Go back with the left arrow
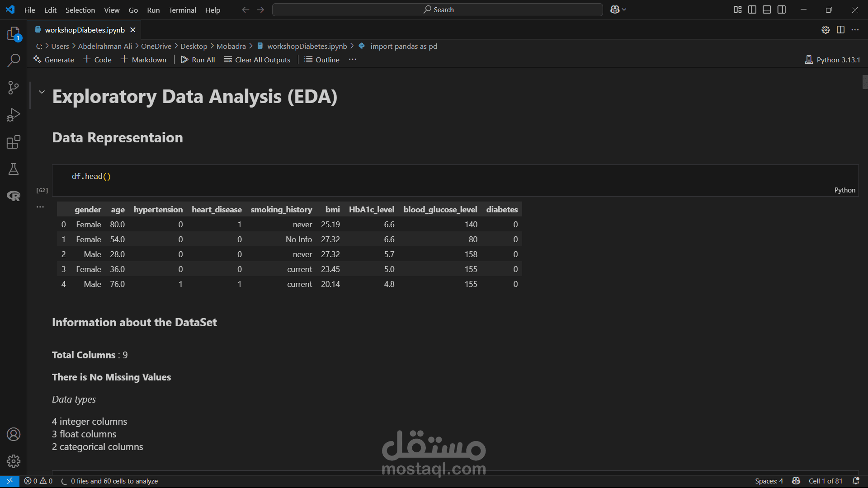Viewport: 868px width, 488px height. (x=245, y=9)
